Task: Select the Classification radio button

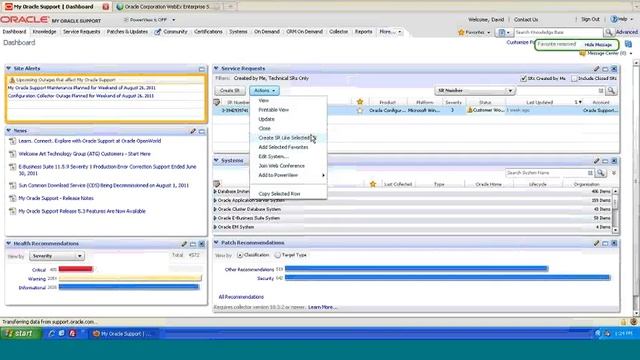Action: 240,255
